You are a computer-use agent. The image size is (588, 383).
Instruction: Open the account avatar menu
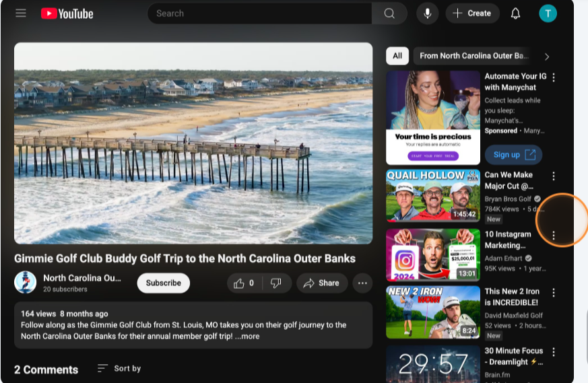(548, 13)
